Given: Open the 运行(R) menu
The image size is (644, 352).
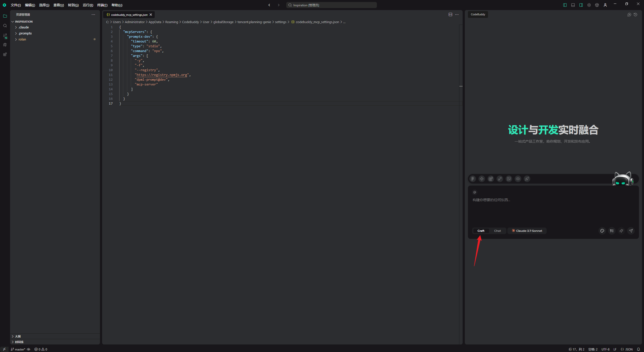Looking at the screenshot, I should point(88,5).
